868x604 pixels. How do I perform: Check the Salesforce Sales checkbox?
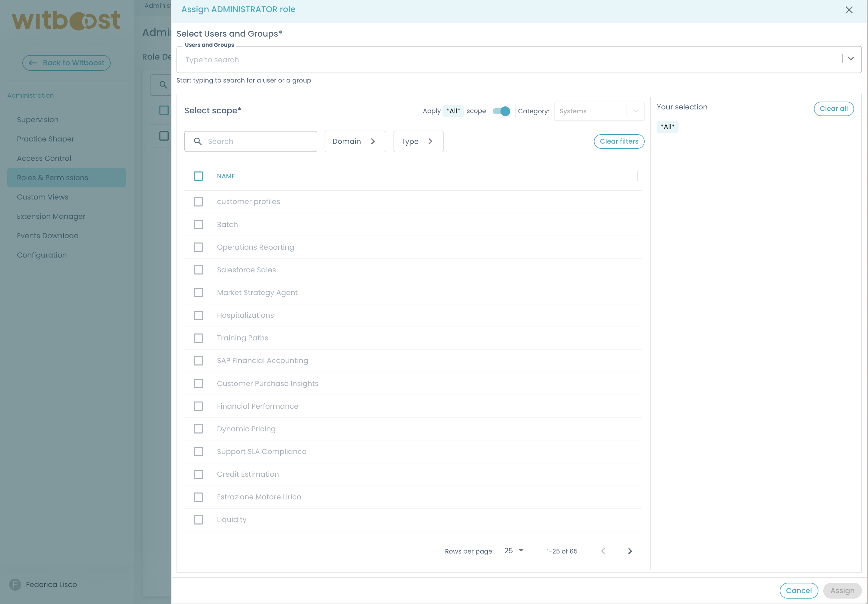198,270
